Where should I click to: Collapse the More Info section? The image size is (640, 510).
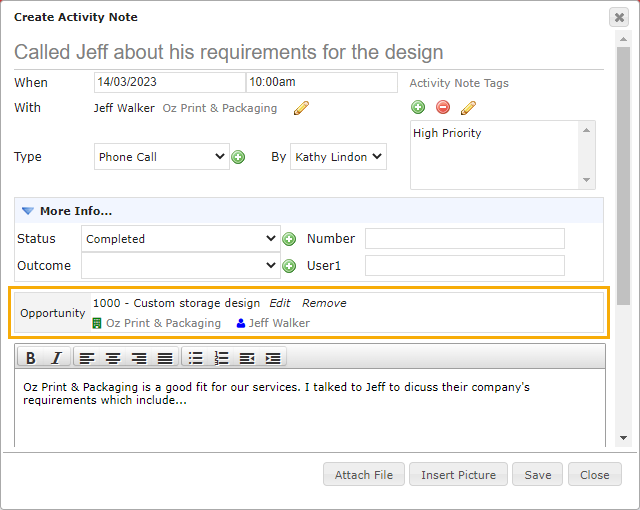pos(28,211)
